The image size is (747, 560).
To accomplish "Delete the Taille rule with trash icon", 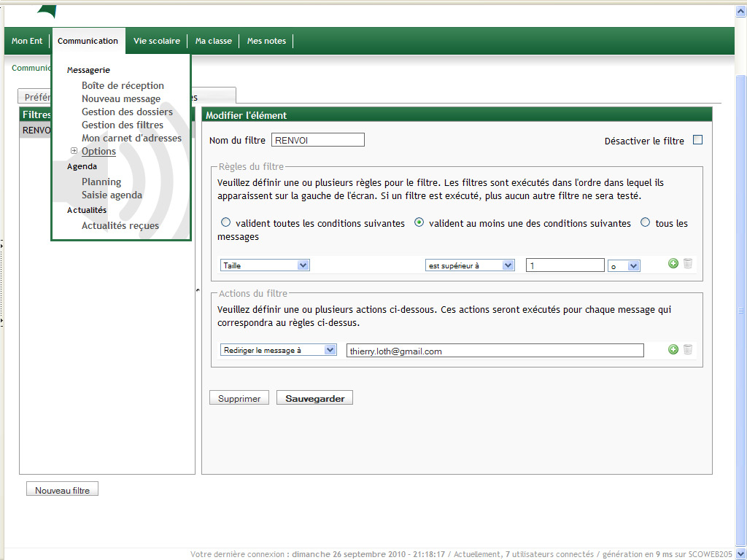I will (x=687, y=264).
